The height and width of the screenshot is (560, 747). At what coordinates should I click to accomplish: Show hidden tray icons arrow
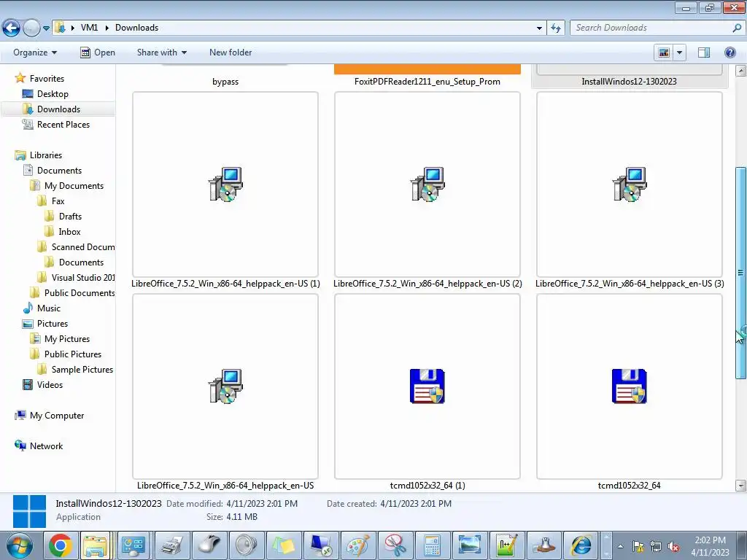(x=620, y=547)
